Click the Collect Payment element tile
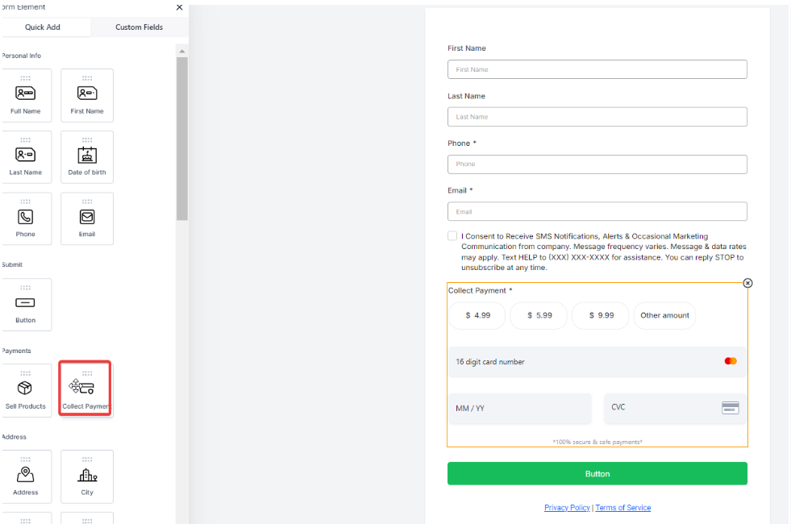791x532 pixels. pyautogui.click(x=85, y=389)
